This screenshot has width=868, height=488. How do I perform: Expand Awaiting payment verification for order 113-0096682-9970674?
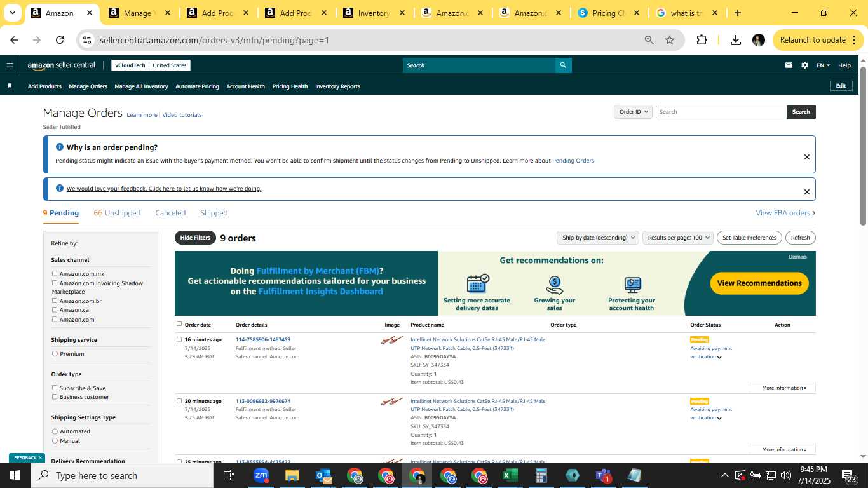pyautogui.click(x=719, y=418)
